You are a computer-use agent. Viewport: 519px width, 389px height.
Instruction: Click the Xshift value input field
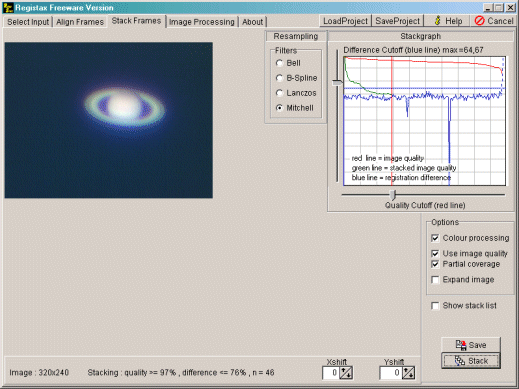(x=331, y=372)
